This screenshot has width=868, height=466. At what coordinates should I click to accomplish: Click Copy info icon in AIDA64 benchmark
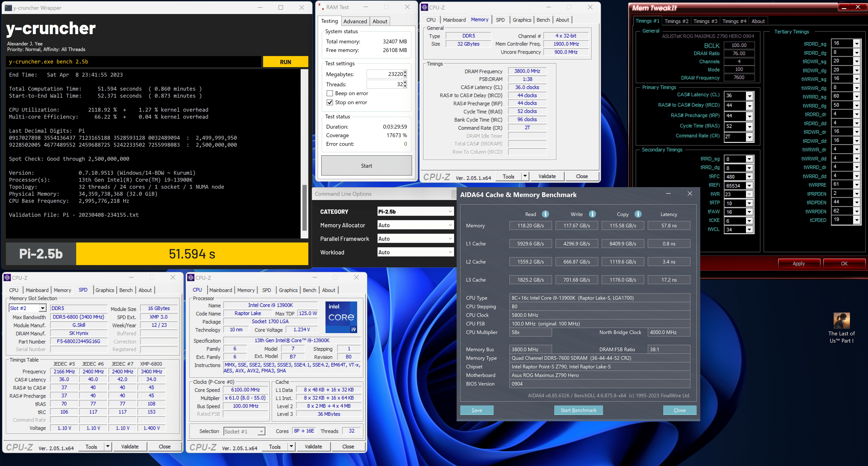point(638,214)
